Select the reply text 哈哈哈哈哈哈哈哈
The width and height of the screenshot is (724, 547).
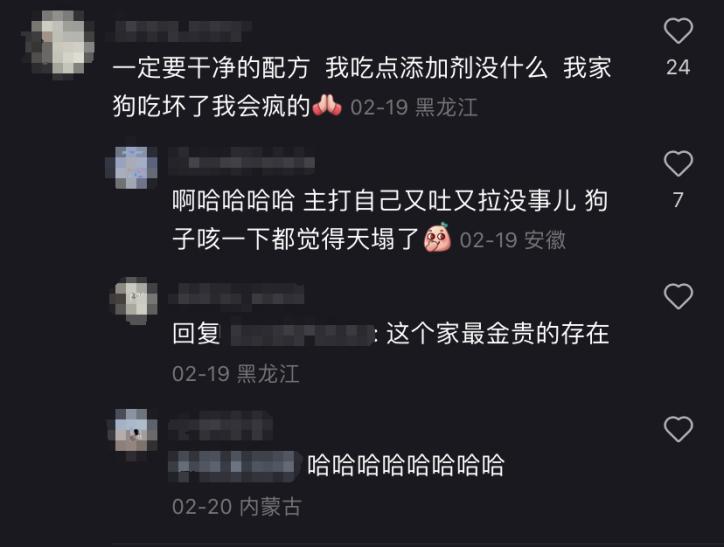[x=405, y=466]
